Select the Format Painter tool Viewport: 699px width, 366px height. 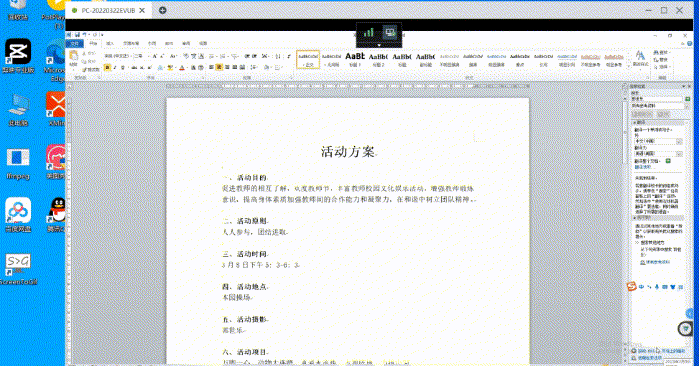(x=91, y=70)
